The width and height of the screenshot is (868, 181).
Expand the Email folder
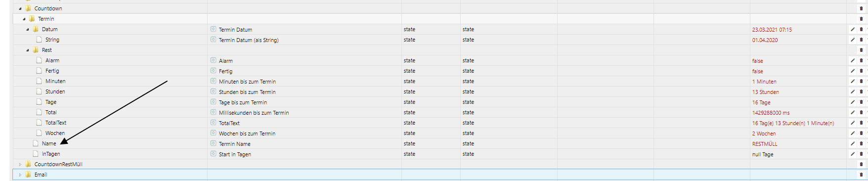20,175
